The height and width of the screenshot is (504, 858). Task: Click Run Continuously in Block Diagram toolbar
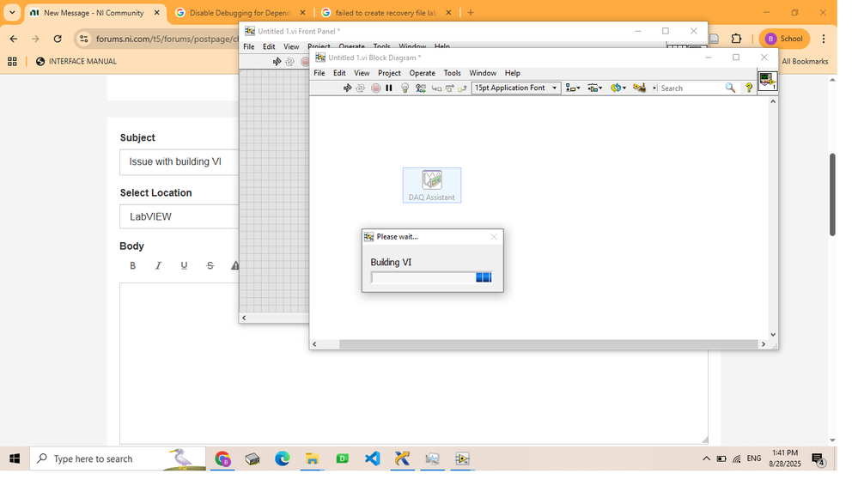pos(360,88)
